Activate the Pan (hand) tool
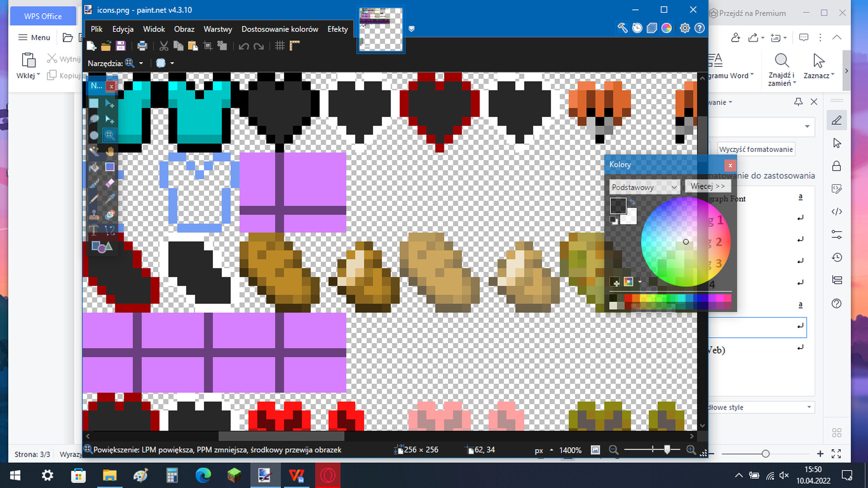Screen dimensions: 868x488 click(109, 151)
